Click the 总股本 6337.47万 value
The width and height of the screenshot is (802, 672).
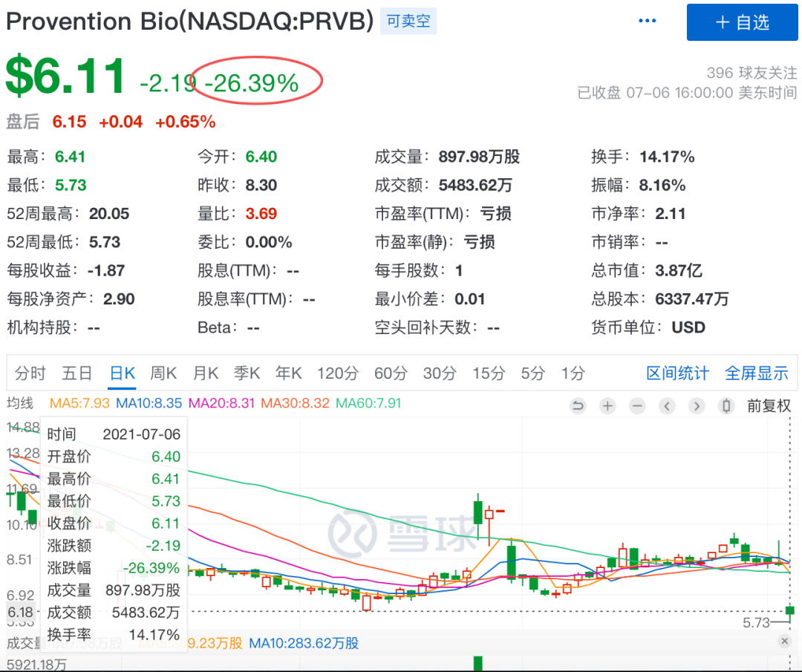(692, 299)
